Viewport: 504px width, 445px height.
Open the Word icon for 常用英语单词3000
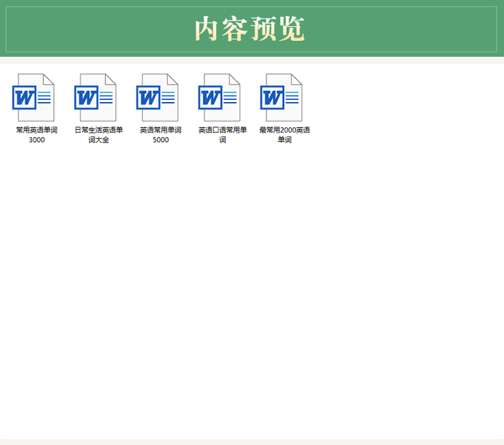click(33, 98)
